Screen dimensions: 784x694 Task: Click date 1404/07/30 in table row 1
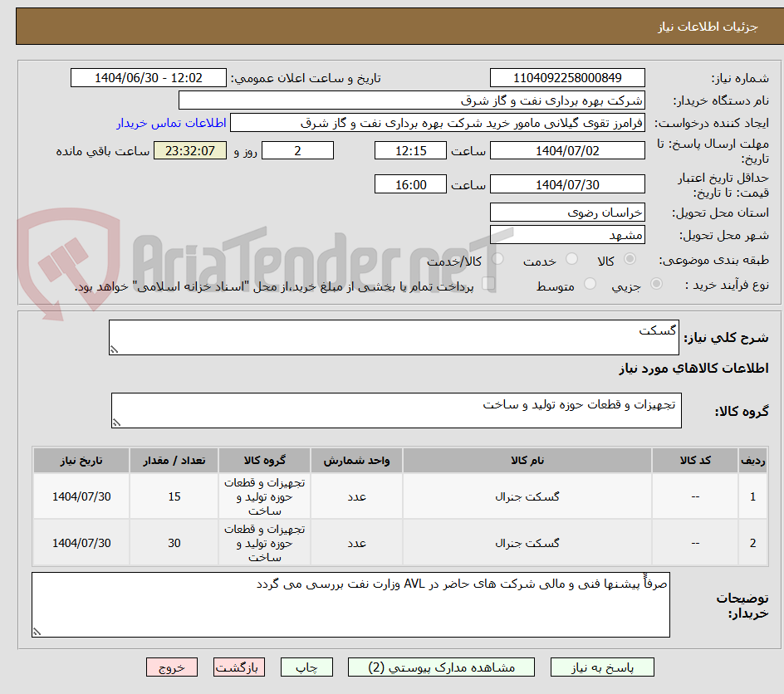tap(81, 496)
